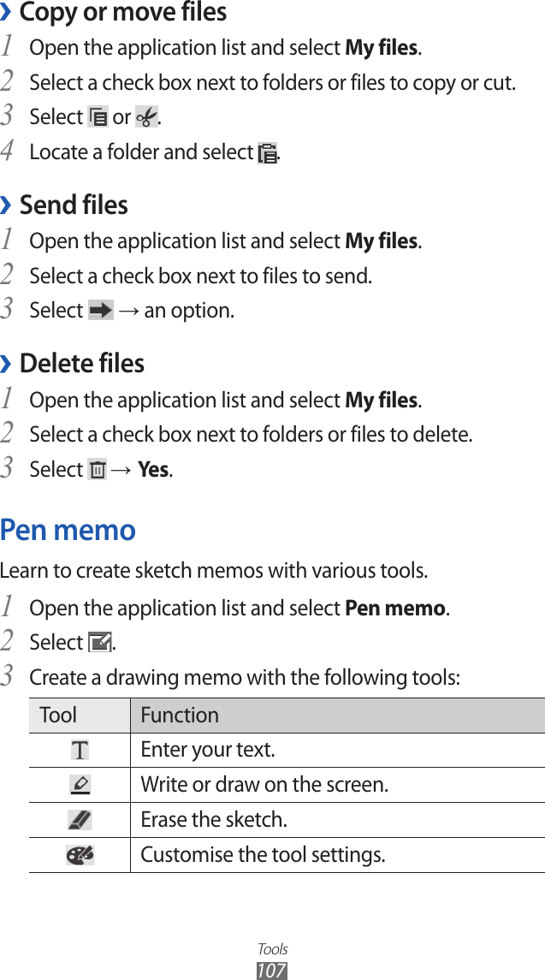Click the eraser tool icon
The image size is (545, 980).
(x=80, y=820)
